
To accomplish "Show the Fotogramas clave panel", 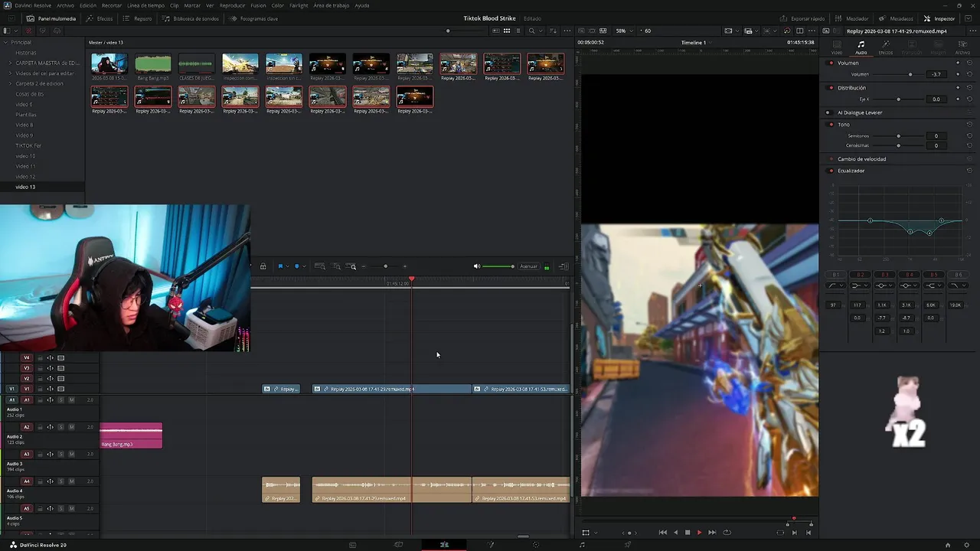I will (253, 18).
